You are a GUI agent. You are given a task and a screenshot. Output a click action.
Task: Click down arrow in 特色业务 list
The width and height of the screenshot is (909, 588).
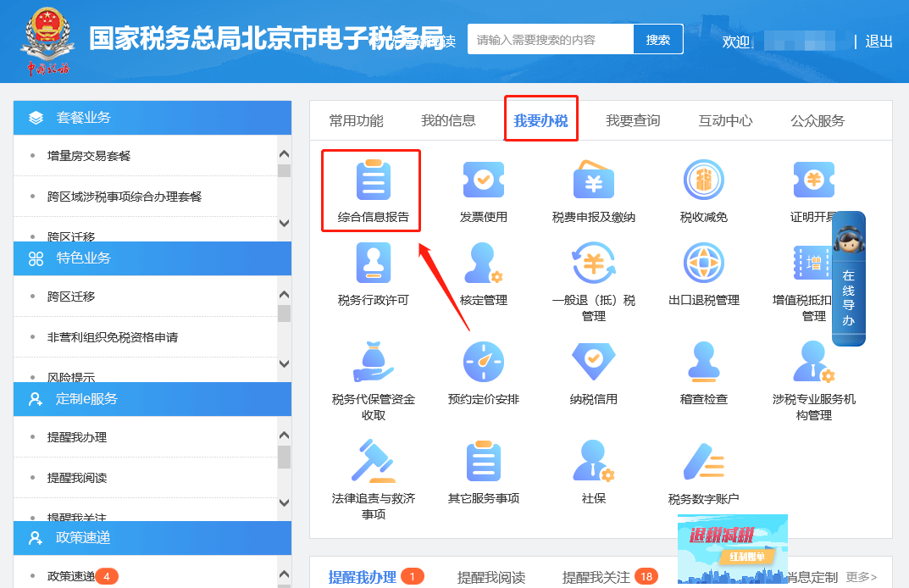pos(284,364)
